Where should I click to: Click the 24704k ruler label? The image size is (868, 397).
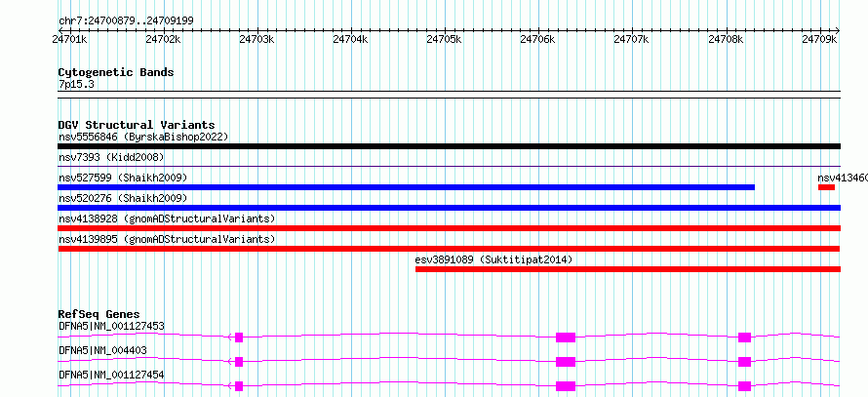(x=351, y=40)
